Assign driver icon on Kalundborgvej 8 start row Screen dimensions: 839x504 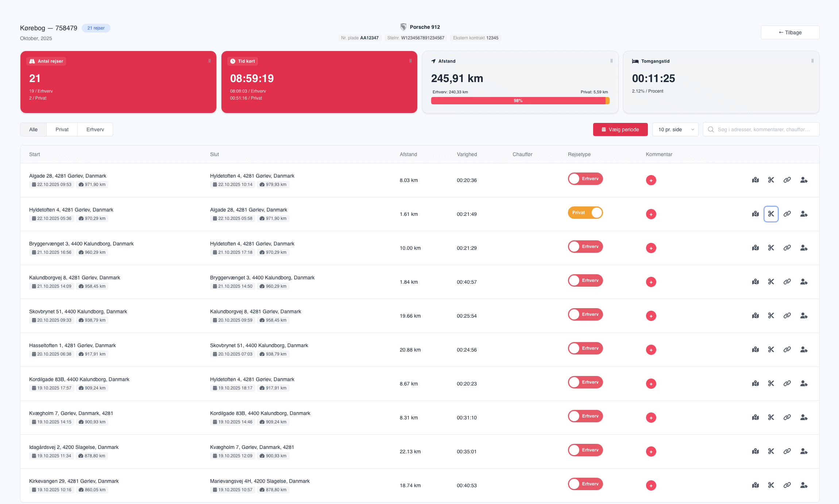pos(804,282)
